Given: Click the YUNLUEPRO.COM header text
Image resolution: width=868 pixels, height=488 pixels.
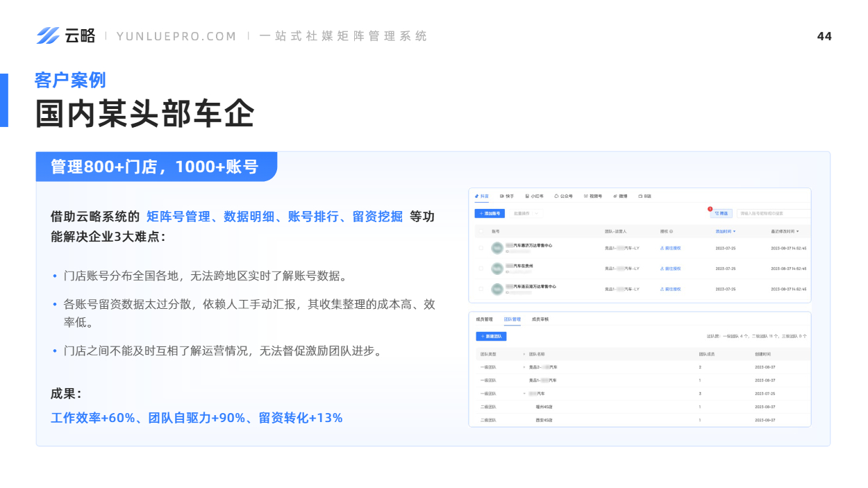Looking at the screenshot, I should coord(176,36).
